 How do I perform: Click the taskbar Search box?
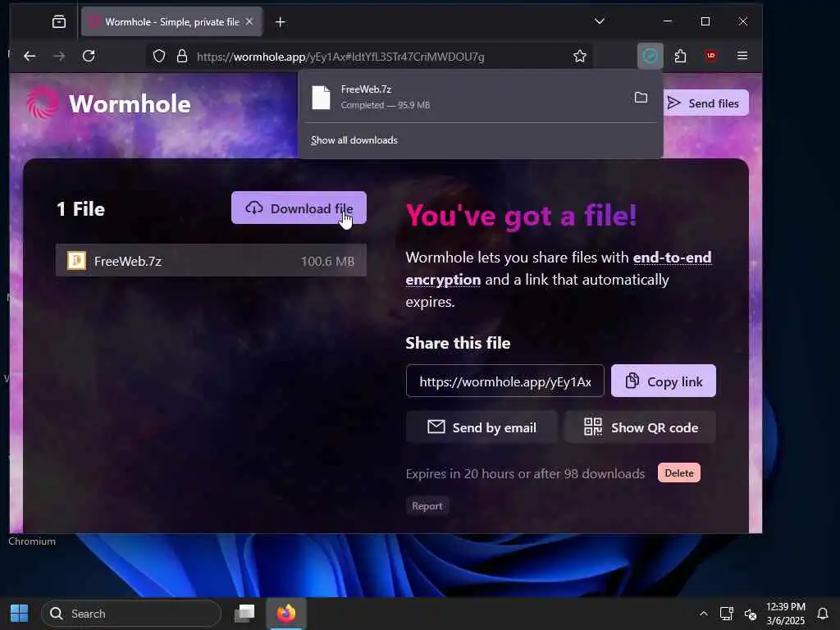pos(131,614)
